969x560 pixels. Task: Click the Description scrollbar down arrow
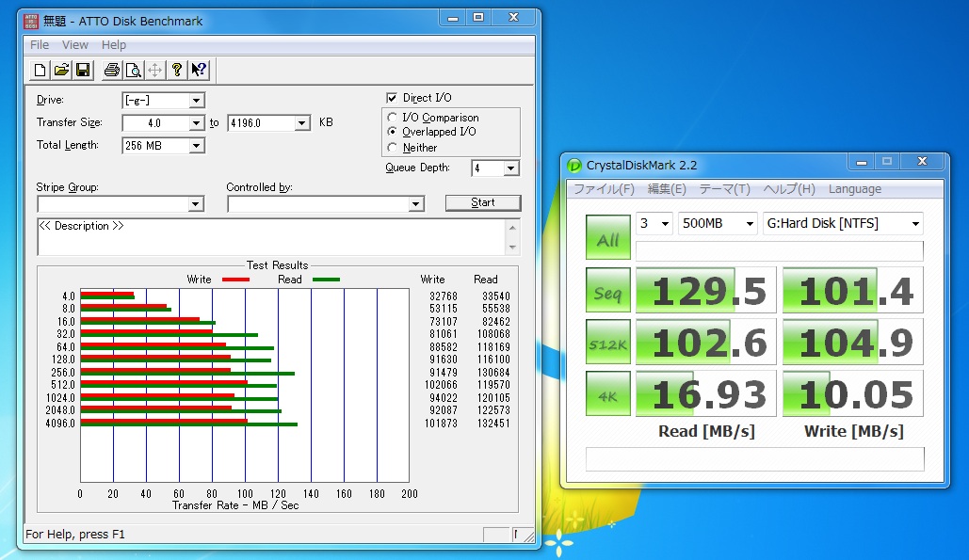(512, 248)
